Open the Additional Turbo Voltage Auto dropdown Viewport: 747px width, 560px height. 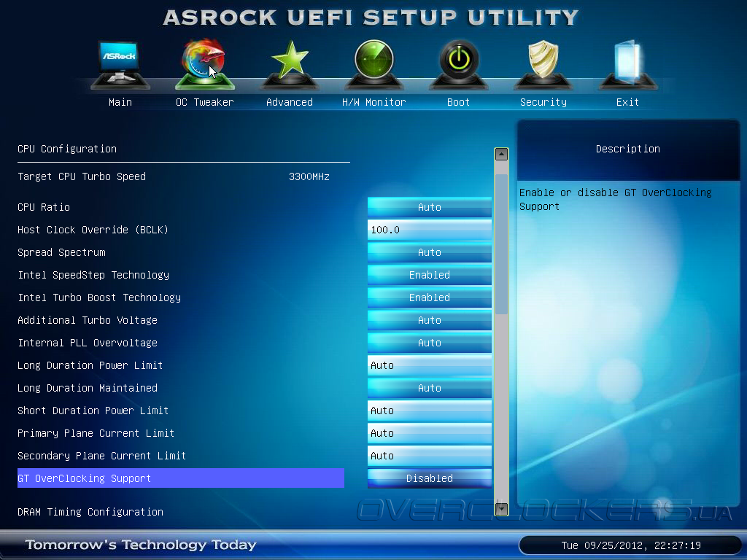pos(429,320)
